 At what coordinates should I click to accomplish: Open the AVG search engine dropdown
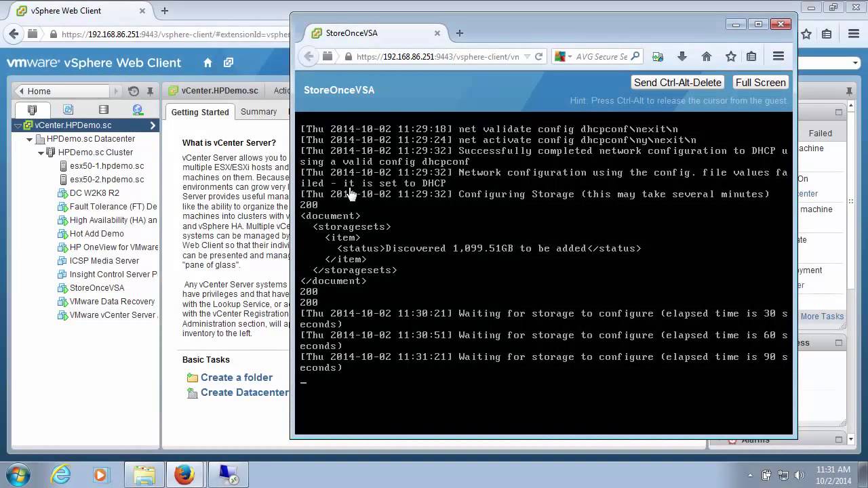570,57
